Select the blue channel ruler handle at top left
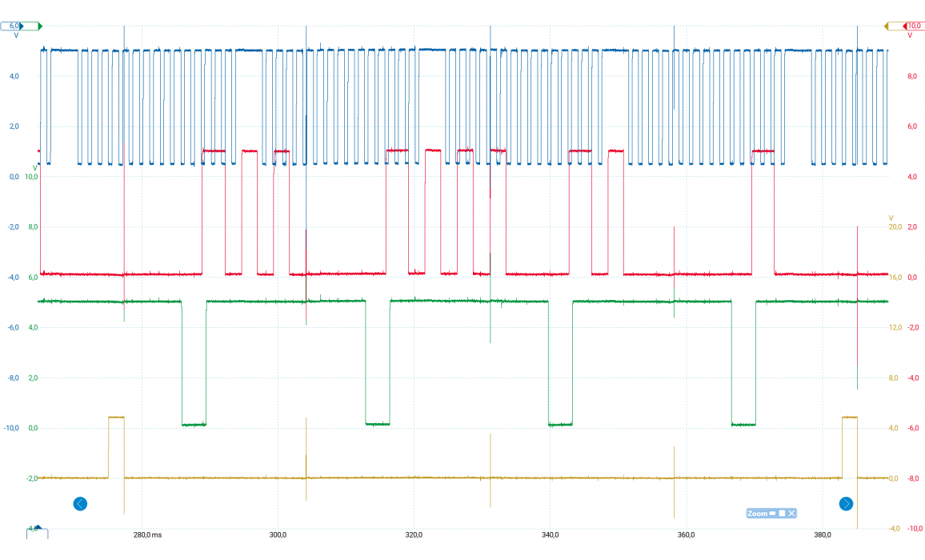This screenshot has height=560, width=925. coord(14,26)
